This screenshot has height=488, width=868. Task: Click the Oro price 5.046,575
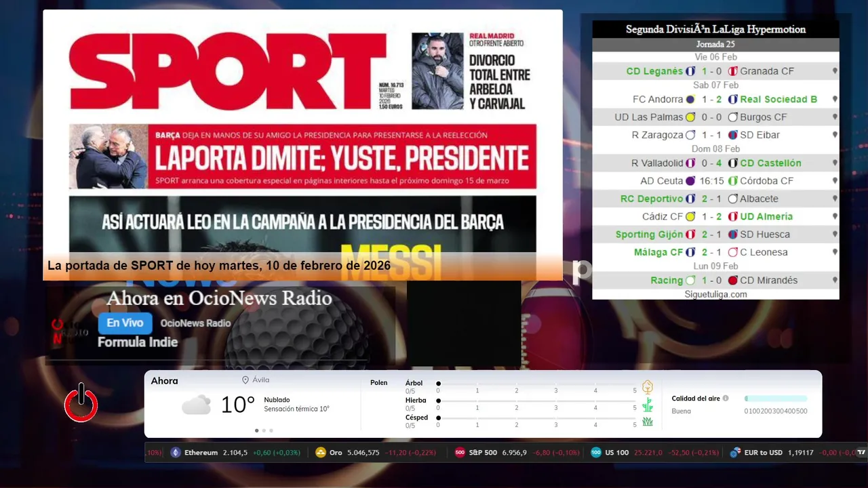pos(363,453)
